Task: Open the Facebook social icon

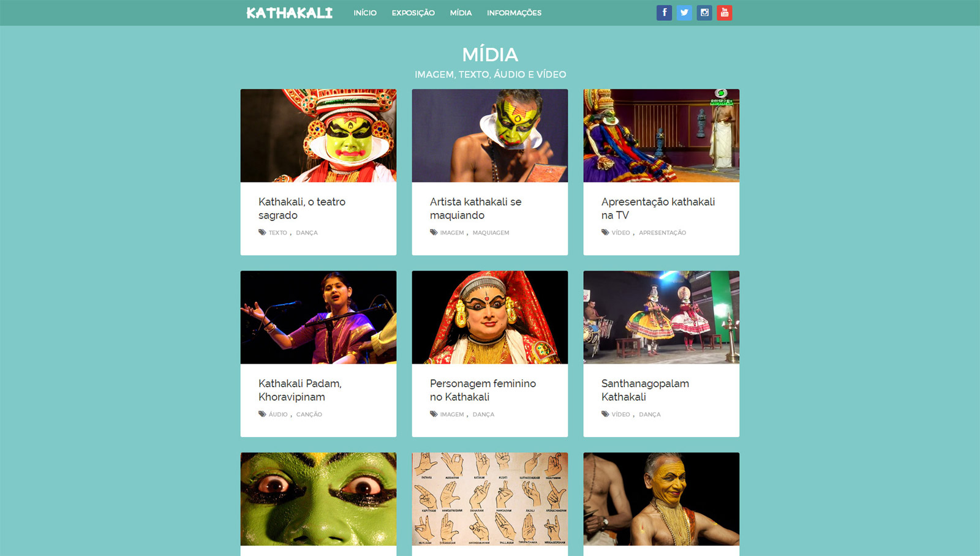Action: point(664,13)
